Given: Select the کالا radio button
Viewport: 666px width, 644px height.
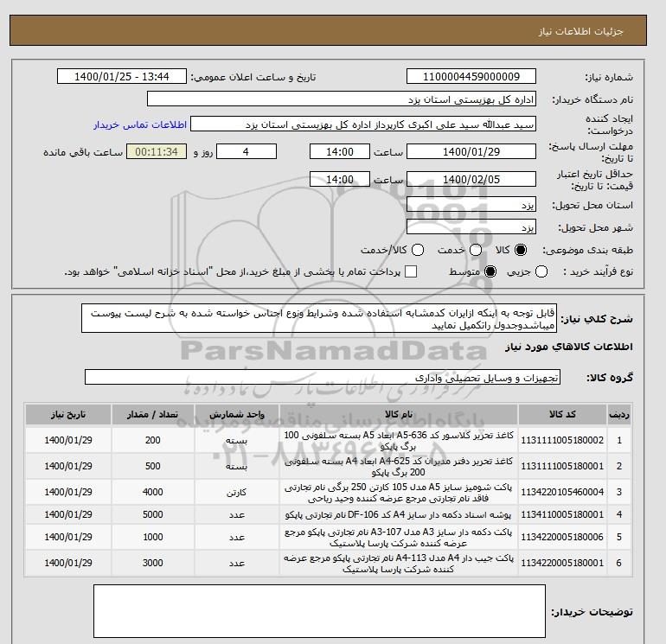Looking at the screenshot, I should pos(521,250).
